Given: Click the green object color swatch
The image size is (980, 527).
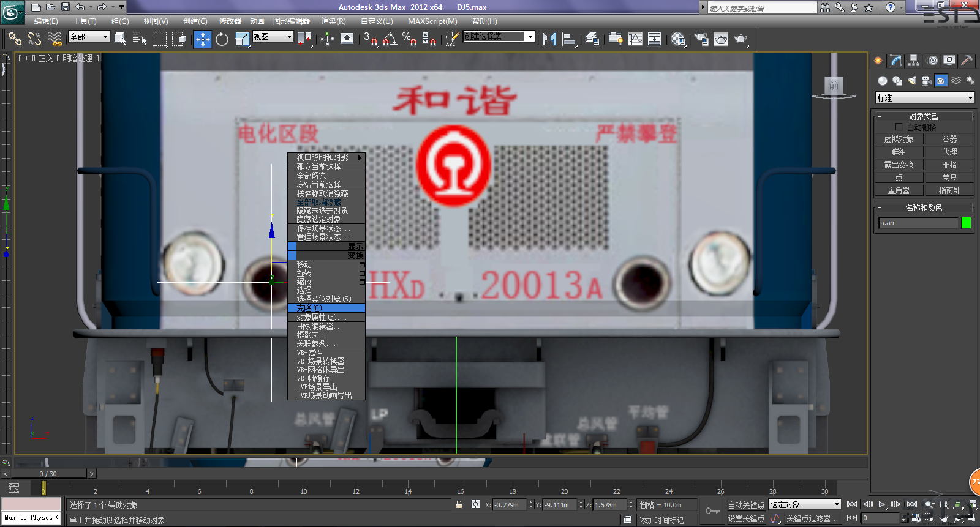Looking at the screenshot, I should (x=966, y=223).
